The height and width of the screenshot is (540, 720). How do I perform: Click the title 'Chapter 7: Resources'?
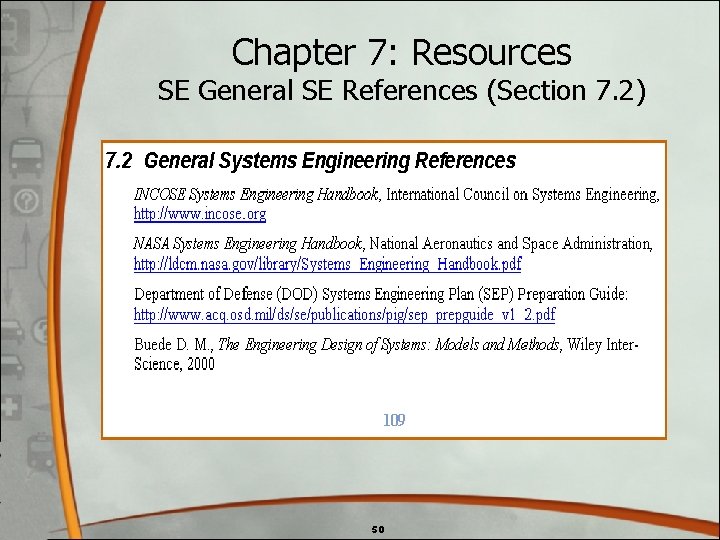[x=401, y=52]
